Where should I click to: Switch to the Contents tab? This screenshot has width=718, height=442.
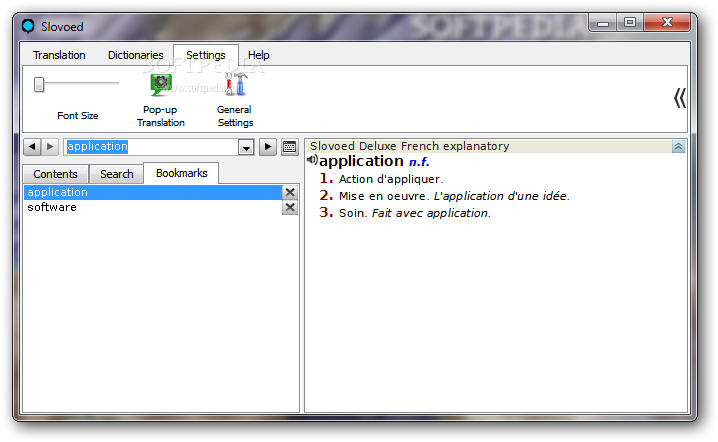[55, 174]
